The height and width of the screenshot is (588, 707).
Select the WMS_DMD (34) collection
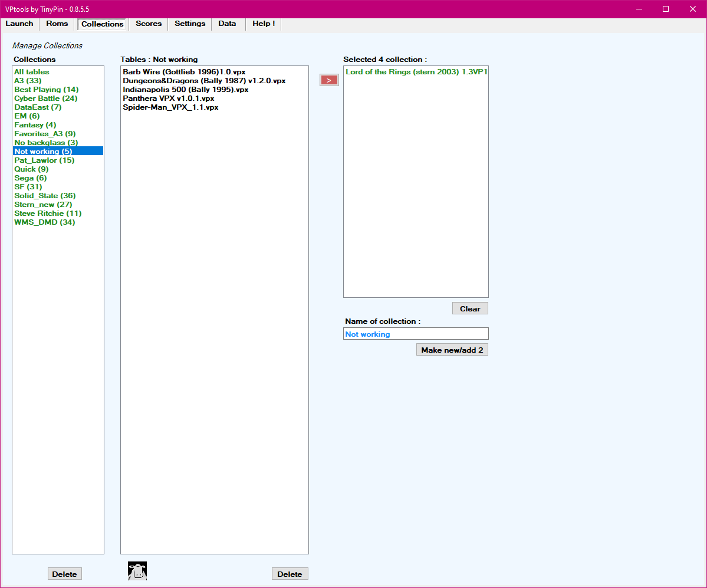coord(45,222)
